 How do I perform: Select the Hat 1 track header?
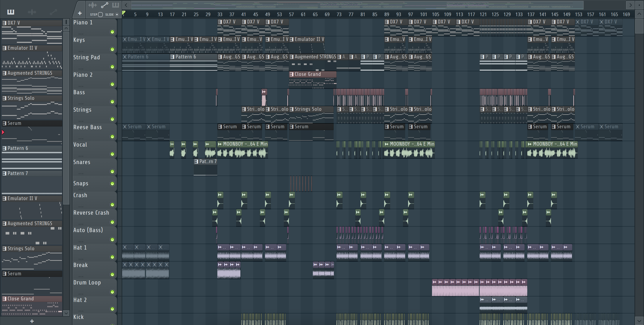tap(95, 252)
